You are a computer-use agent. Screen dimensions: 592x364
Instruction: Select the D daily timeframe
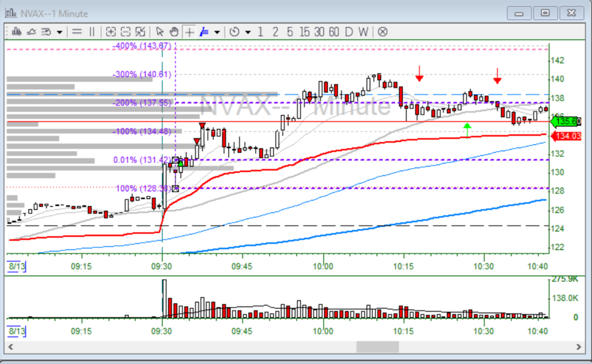point(349,32)
